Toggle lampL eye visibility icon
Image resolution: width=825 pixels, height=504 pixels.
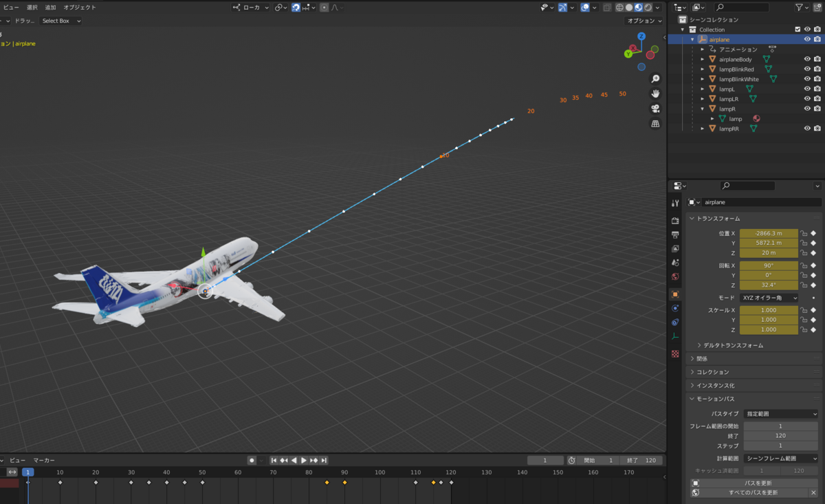(x=808, y=89)
